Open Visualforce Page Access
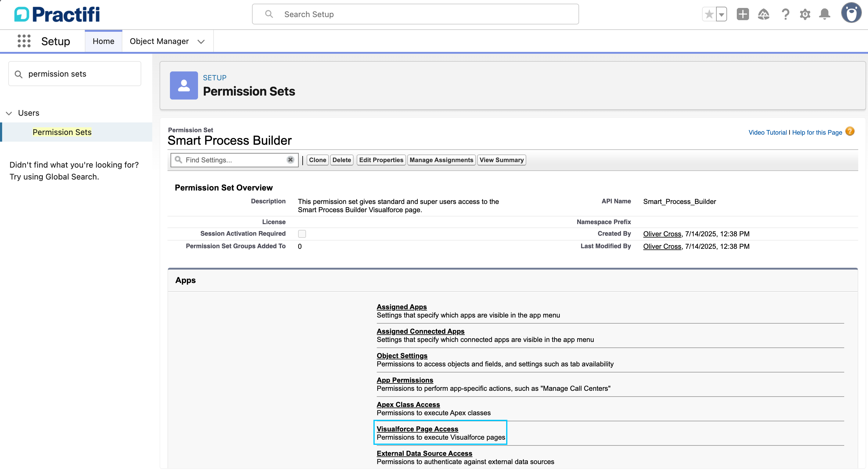 [417, 429]
